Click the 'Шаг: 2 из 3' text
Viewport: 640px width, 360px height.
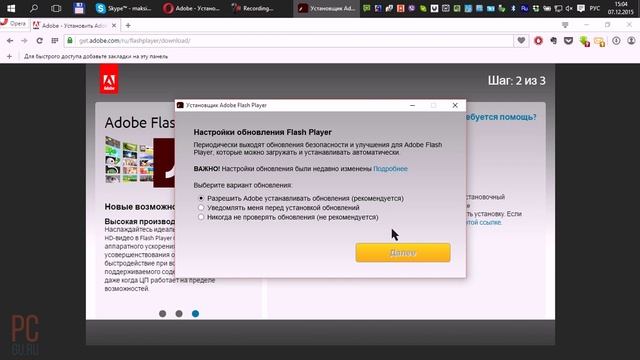(x=517, y=80)
